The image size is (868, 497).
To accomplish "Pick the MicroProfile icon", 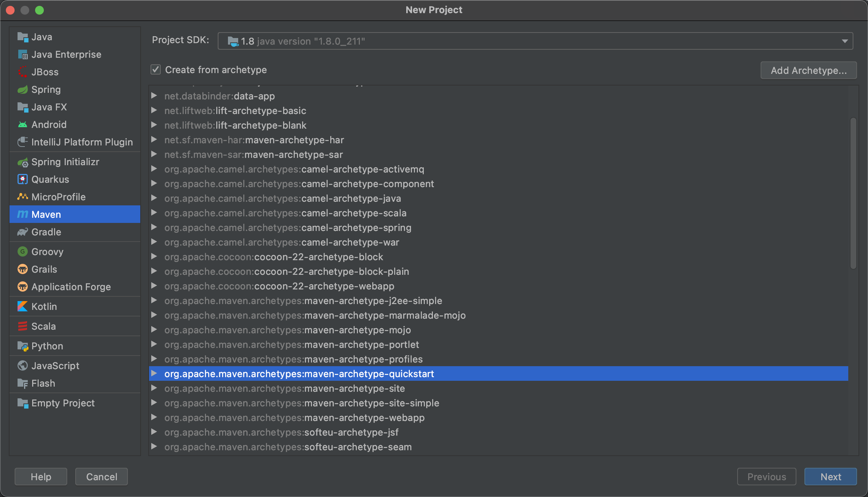I will pos(23,197).
